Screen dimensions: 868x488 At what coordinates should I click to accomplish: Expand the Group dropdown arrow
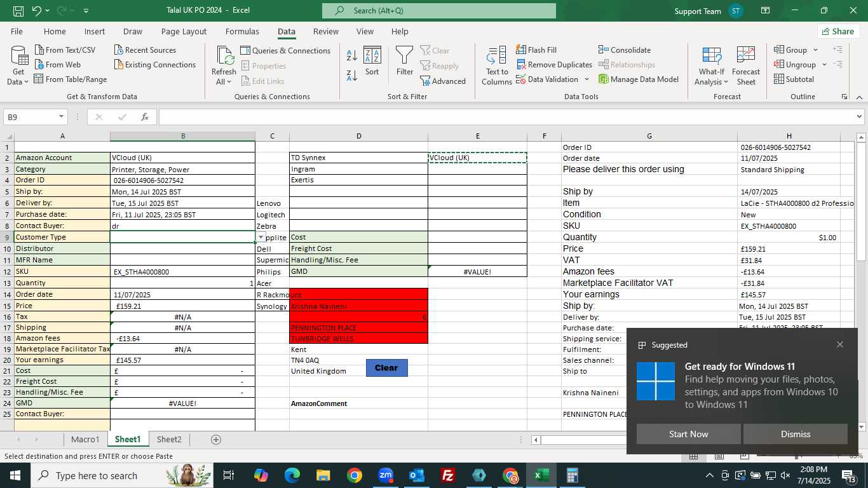pyautogui.click(x=815, y=50)
